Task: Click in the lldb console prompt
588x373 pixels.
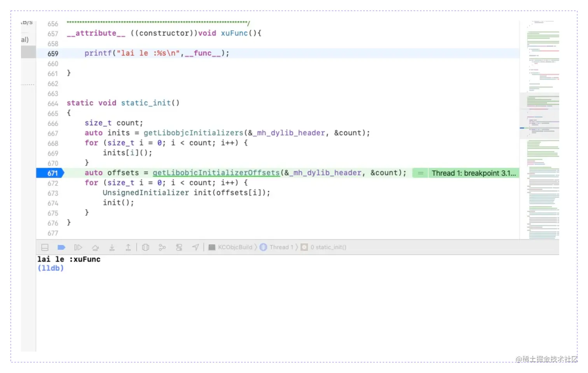Action: 51,268
